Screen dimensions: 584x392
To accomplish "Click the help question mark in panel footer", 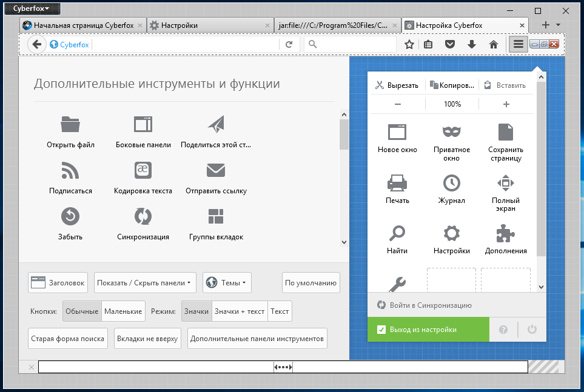I will click(x=503, y=330).
